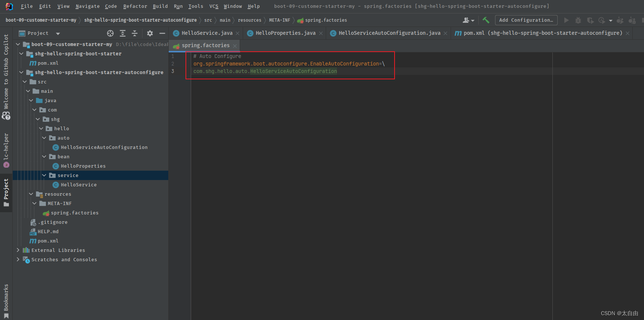Collapse the service package chevron
This screenshot has width=644, height=320.
click(44, 175)
